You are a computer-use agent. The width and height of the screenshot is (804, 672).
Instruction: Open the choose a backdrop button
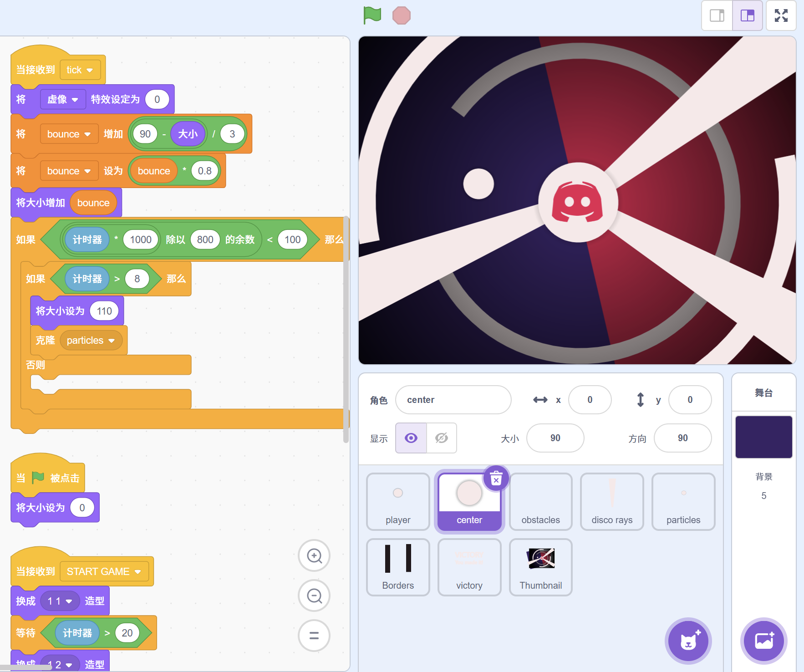763,641
